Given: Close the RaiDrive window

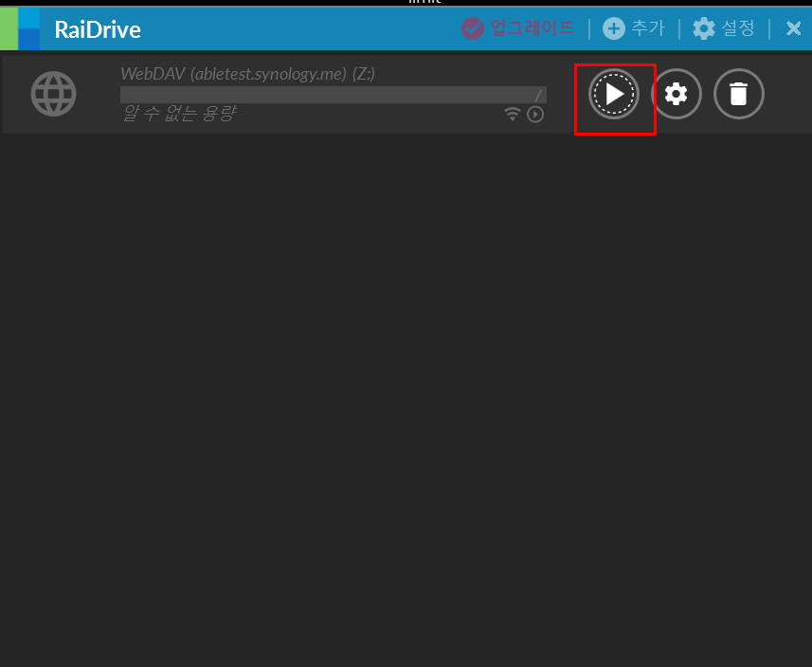Looking at the screenshot, I should pyautogui.click(x=793, y=28).
